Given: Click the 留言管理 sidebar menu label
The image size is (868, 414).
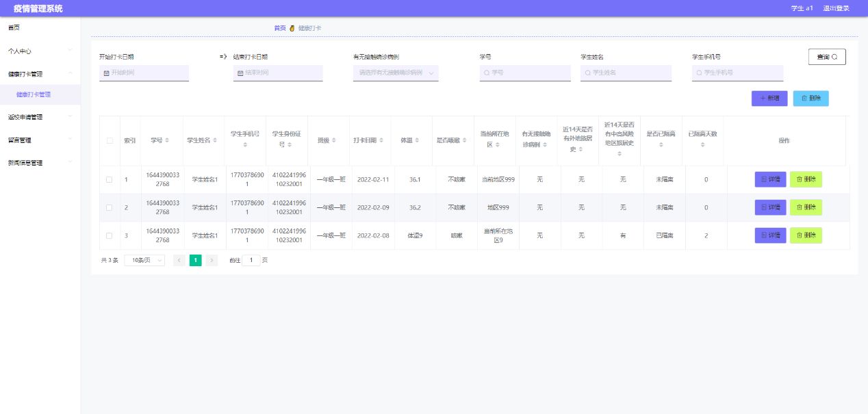Looking at the screenshot, I should (x=19, y=140).
